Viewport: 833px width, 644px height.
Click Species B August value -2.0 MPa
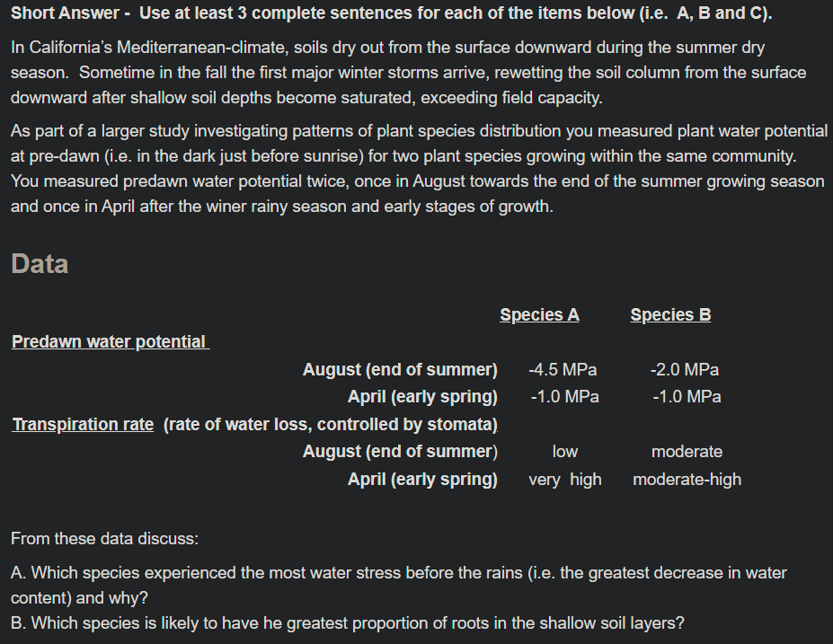pyautogui.click(x=684, y=369)
